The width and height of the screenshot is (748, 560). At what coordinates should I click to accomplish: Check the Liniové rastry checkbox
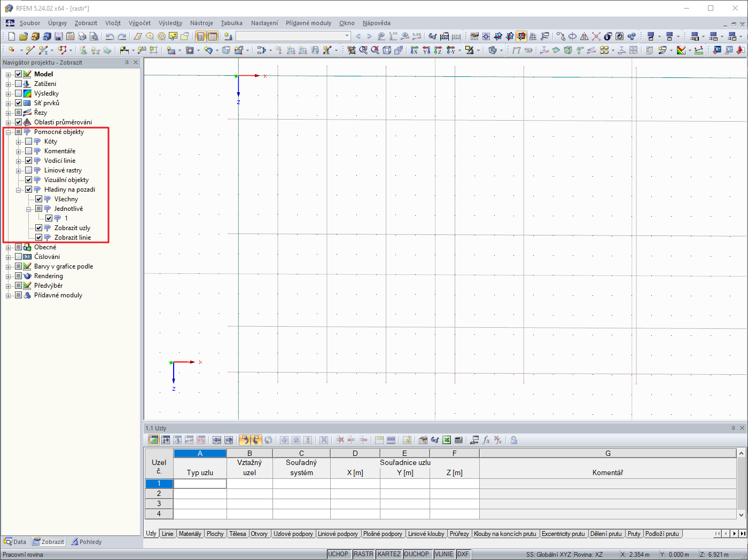29,170
